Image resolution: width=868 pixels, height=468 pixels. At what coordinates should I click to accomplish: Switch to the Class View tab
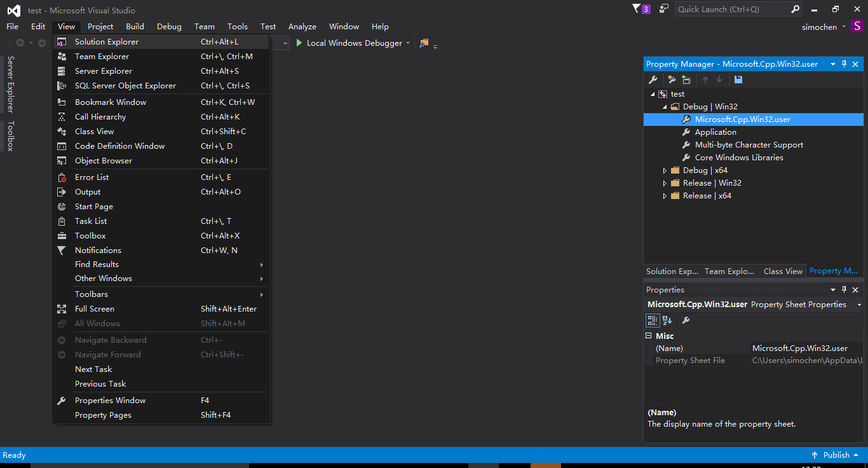coord(783,271)
